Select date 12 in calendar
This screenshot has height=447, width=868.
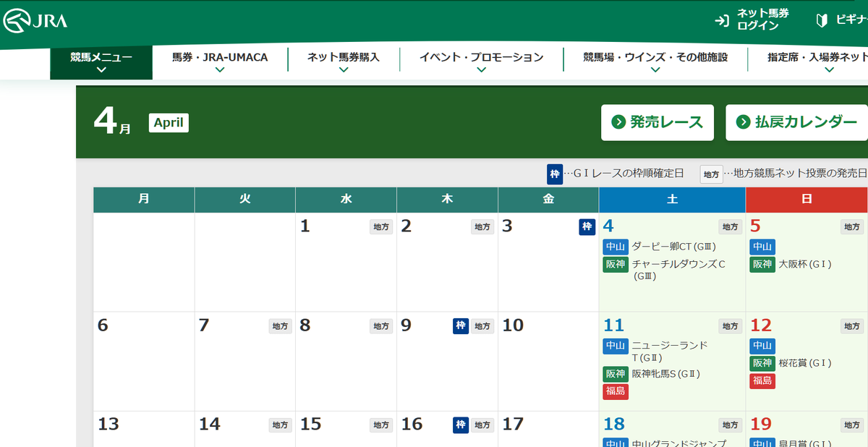coord(761,325)
